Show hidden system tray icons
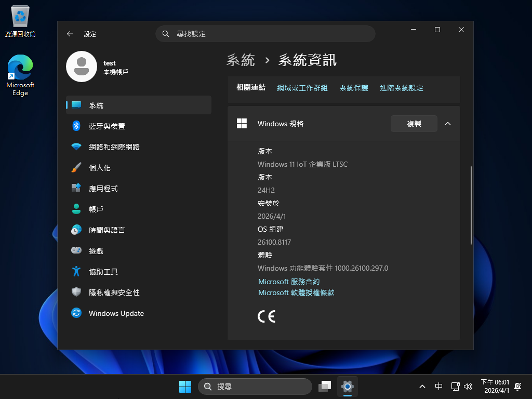The height and width of the screenshot is (399, 532). click(422, 387)
